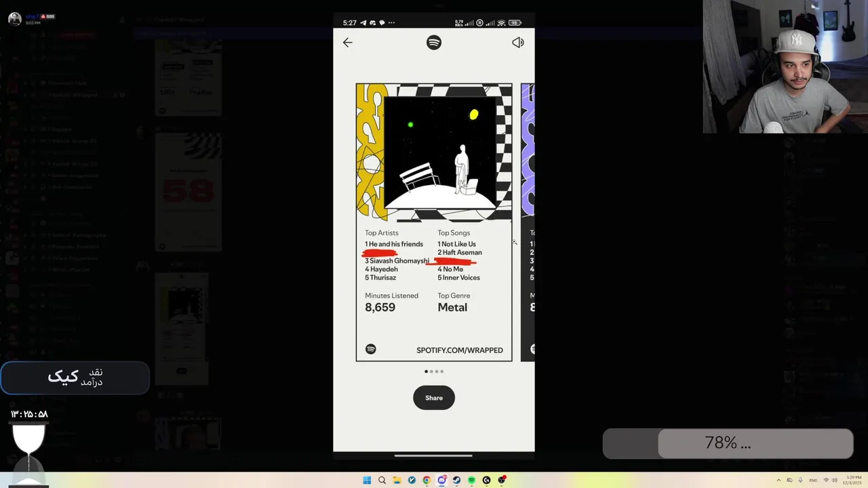Open the clock showing 5:29 PM
The width and height of the screenshot is (868, 488).
852,480
